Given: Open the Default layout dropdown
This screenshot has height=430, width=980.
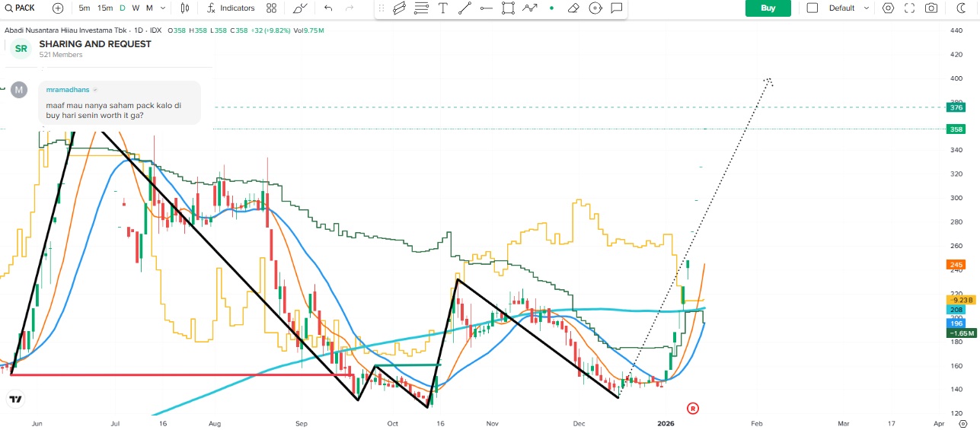Looking at the screenshot, I should pos(848,8).
